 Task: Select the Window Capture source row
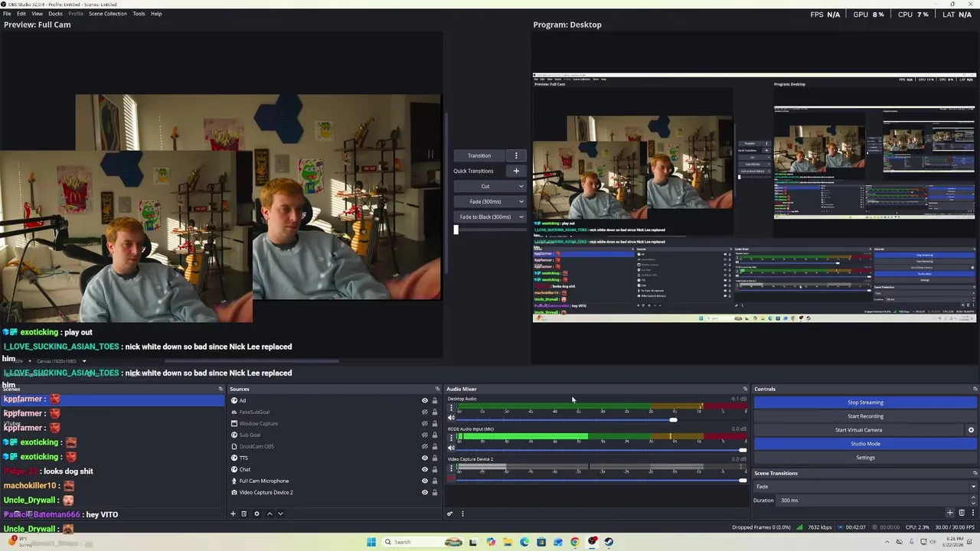335,423
